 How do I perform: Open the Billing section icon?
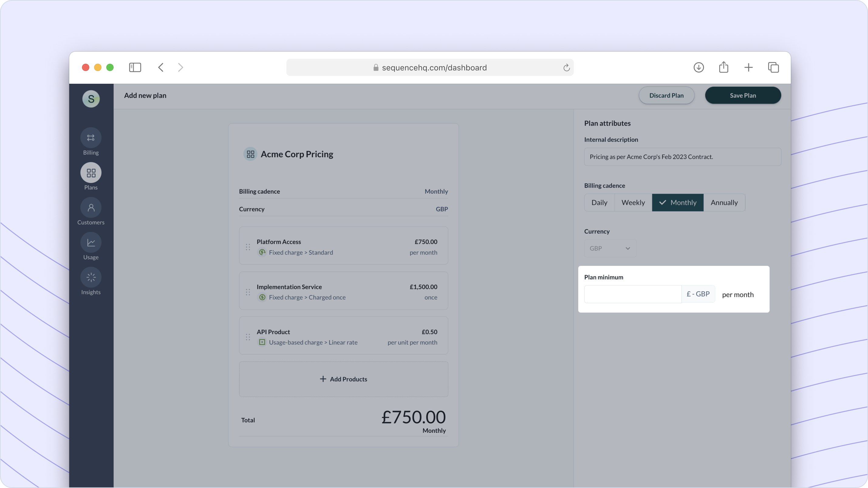click(91, 137)
